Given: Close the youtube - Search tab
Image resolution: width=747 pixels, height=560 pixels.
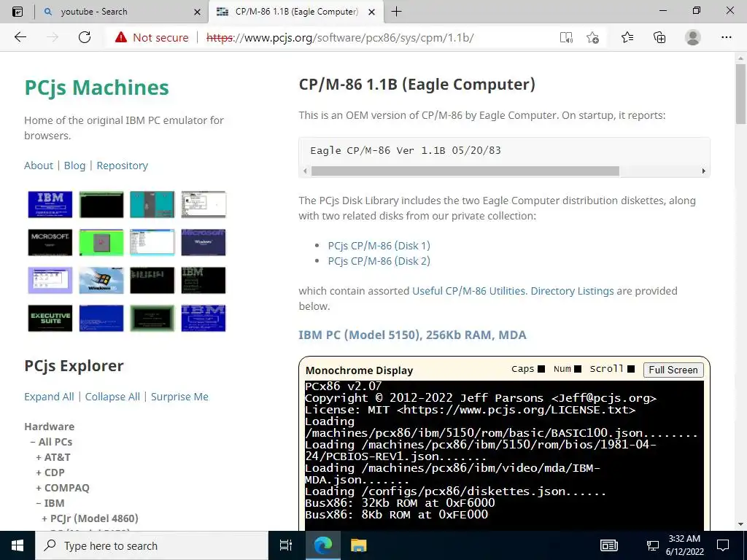Looking at the screenshot, I should [x=197, y=12].
